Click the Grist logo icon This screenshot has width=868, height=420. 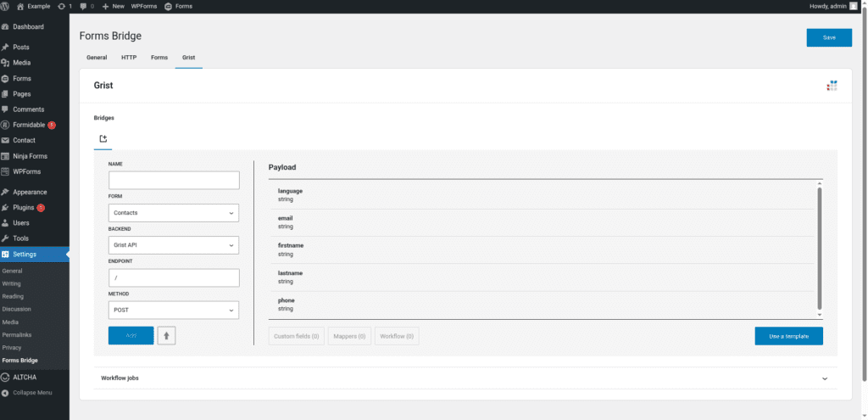[x=832, y=86]
